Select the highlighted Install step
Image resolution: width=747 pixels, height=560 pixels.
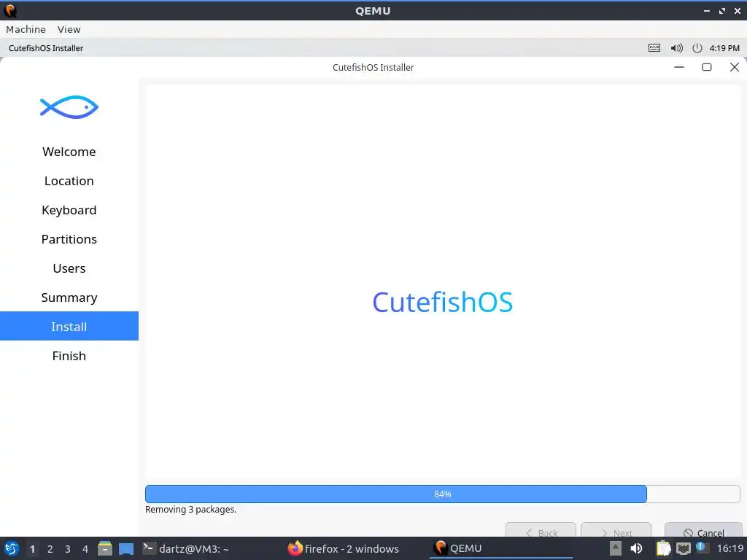(69, 326)
